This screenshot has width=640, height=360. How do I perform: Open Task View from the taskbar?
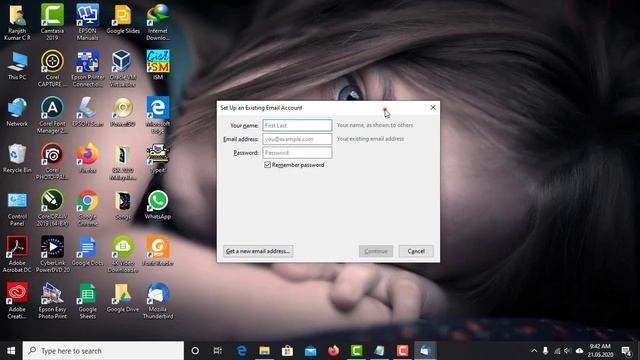tap(218, 351)
